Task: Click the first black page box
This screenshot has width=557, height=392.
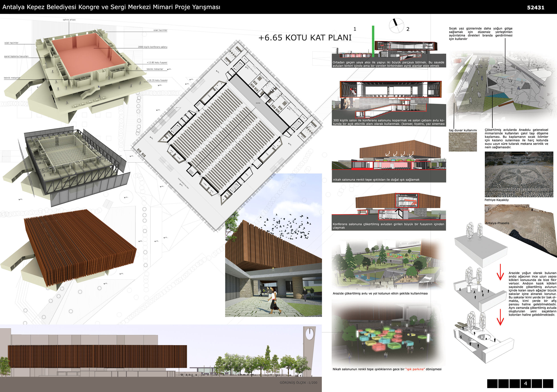Action: point(492,384)
